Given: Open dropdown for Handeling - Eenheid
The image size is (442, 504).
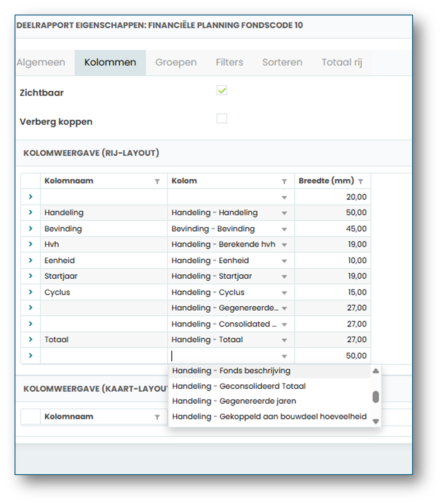Looking at the screenshot, I should 284,261.
